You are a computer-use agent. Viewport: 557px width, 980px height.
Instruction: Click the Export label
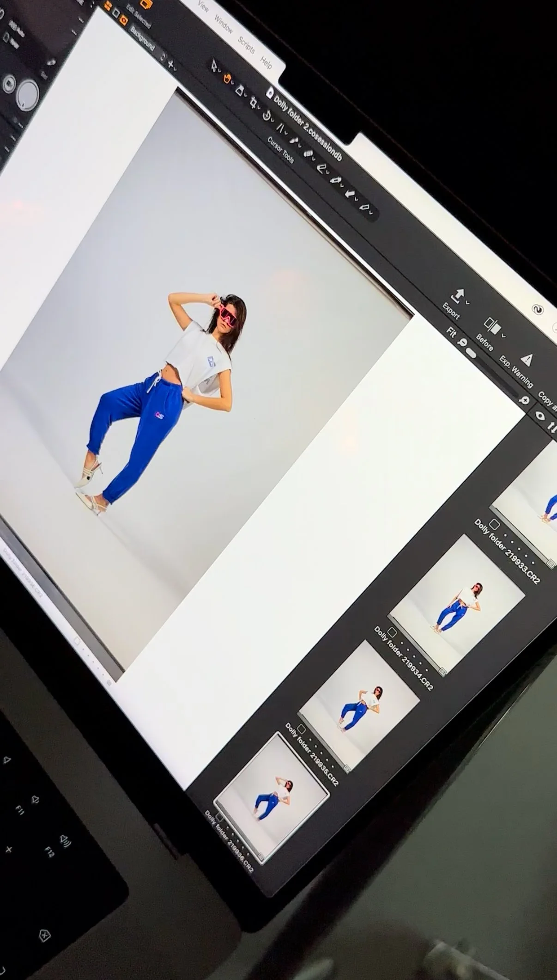pyautogui.click(x=451, y=311)
